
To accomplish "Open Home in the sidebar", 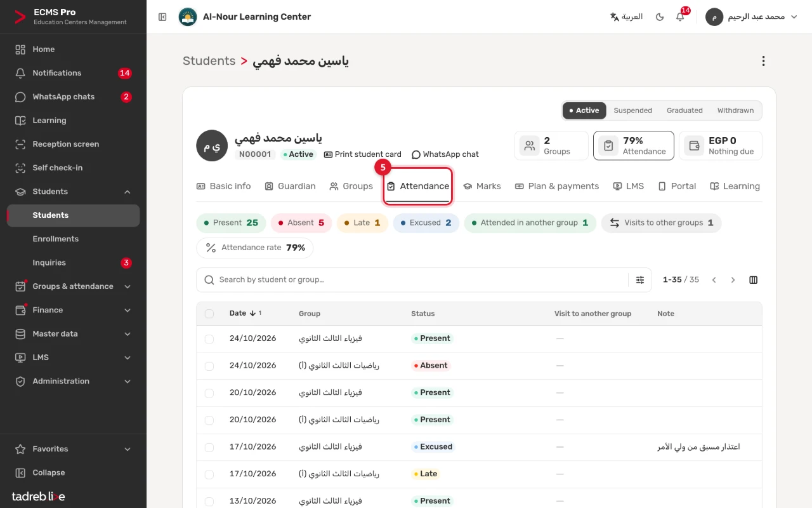I will tap(73, 50).
